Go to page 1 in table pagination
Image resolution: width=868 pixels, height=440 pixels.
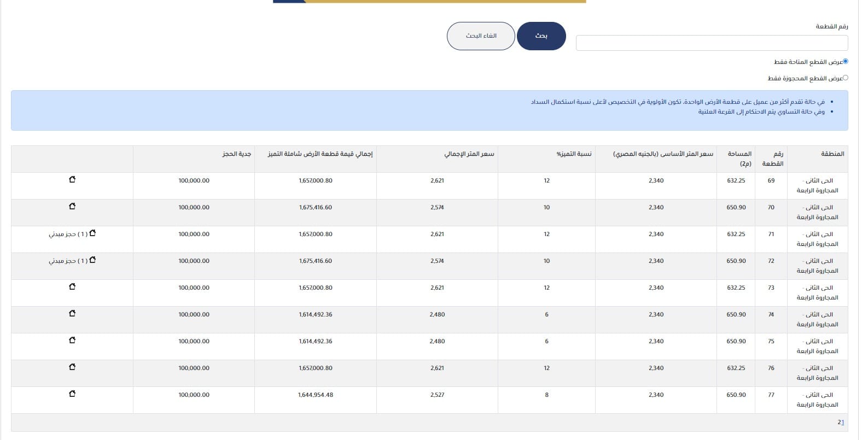(843, 423)
